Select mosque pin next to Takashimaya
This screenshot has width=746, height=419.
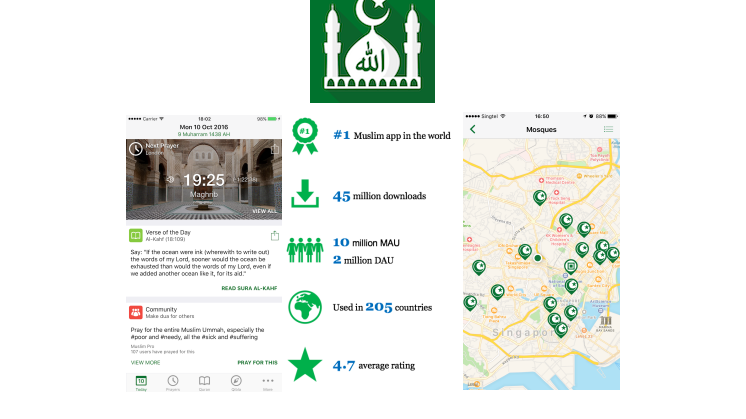(525, 251)
